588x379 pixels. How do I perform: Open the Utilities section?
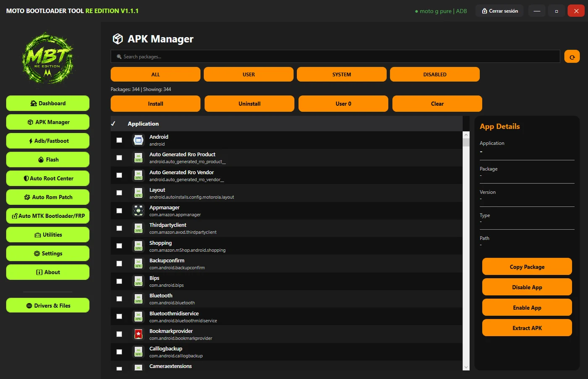[48, 235]
